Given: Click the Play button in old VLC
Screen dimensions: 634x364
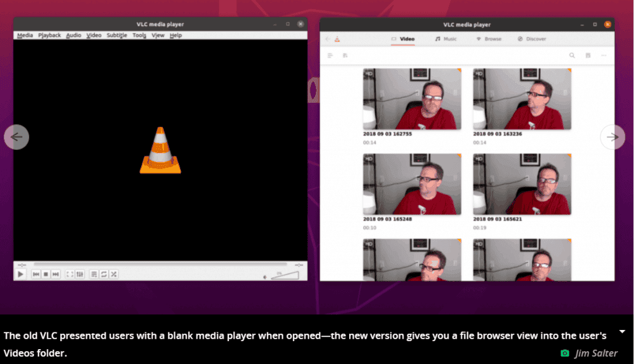Looking at the screenshot, I should tap(20, 274).
